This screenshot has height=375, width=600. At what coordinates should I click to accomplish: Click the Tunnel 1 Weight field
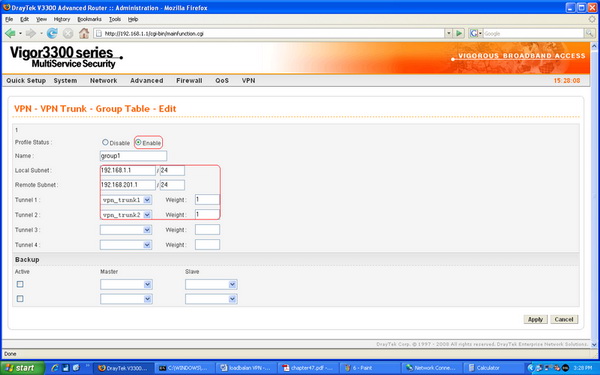pyautogui.click(x=207, y=199)
